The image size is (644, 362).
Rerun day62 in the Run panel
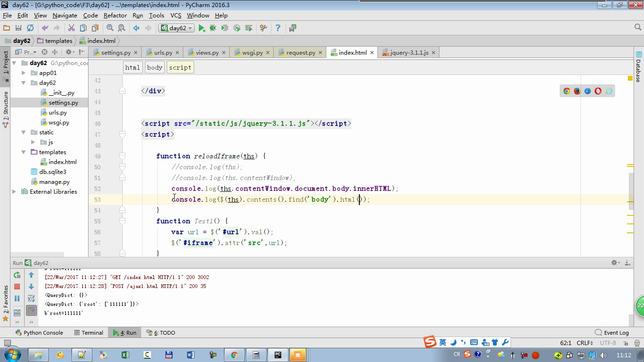pyautogui.click(x=17, y=275)
